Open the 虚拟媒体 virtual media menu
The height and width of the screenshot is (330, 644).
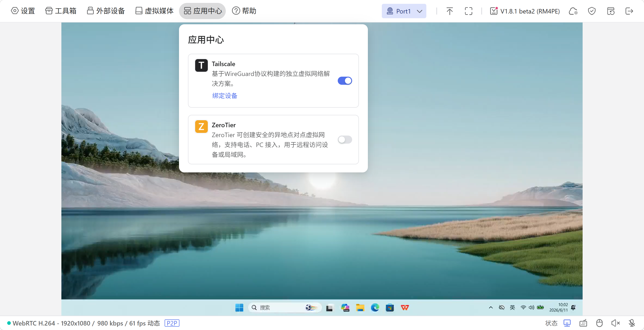pos(154,11)
